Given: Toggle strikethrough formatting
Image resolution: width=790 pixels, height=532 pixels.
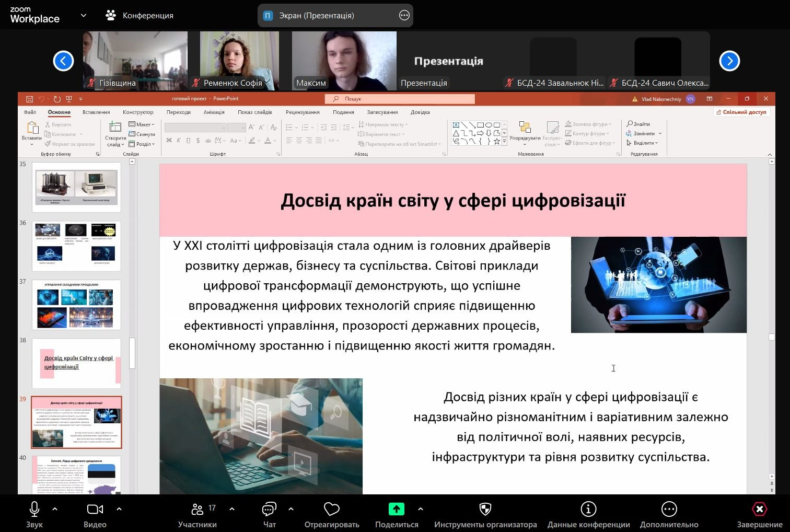Looking at the screenshot, I should [208, 141].
